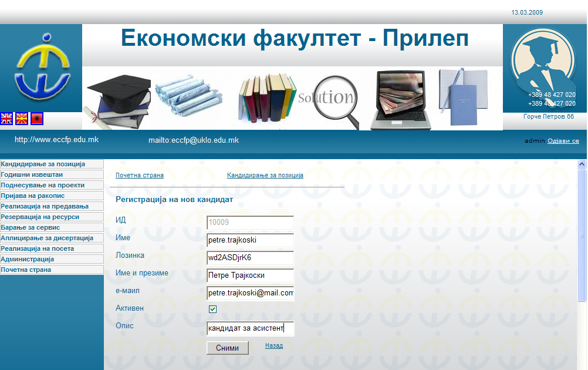Image resolution: width=588 pixels, height=370 pixels.
Task: Click into the Лозинка password field
Action: coord(250,258)
